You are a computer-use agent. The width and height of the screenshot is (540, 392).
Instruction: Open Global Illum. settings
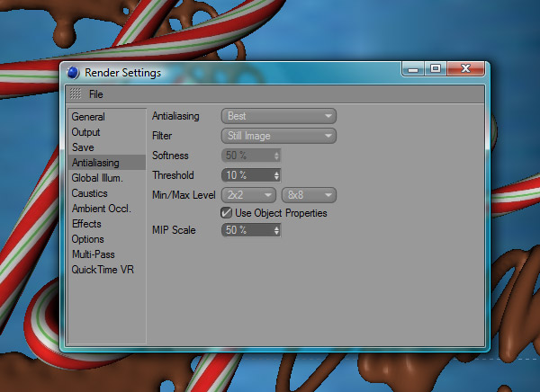pos(107,178)
